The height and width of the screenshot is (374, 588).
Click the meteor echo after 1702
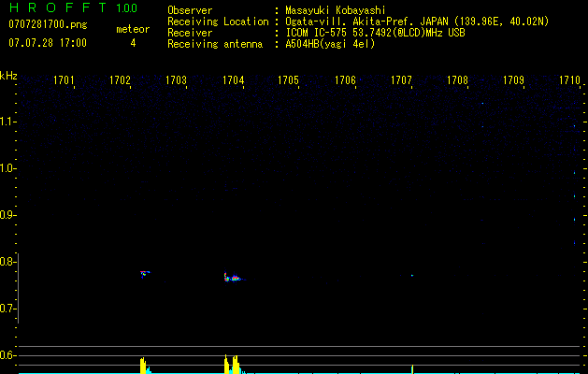(x=145, y=274)
